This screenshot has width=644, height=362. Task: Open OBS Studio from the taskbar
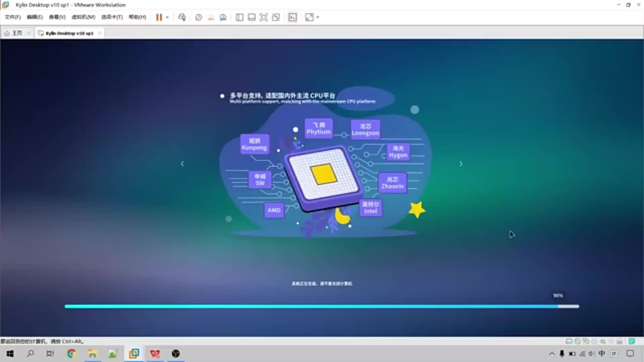point(176,354)
